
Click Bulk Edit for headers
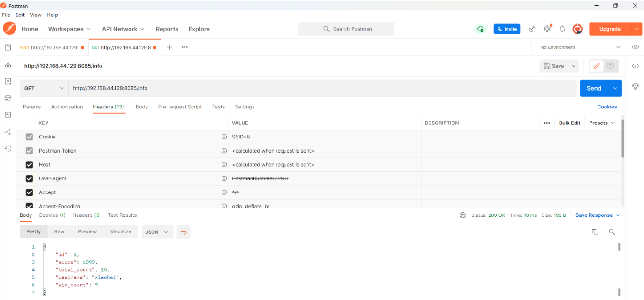pyautogui.click(x=570, y=123)
